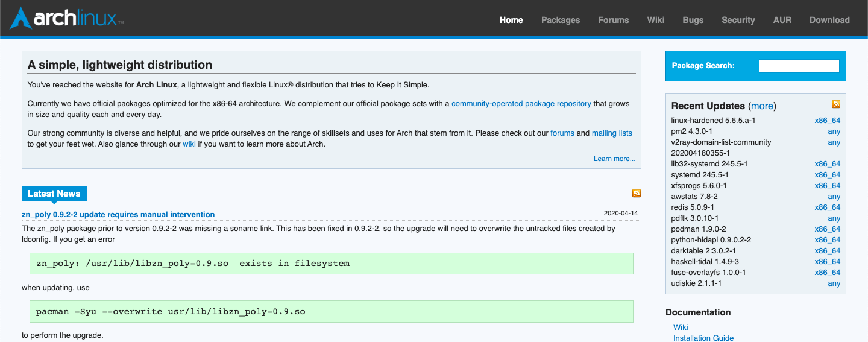Click the Arch Linux logo
Image resolution: width=868 pixels, height=342 pixels.
[x=67, y=19]
